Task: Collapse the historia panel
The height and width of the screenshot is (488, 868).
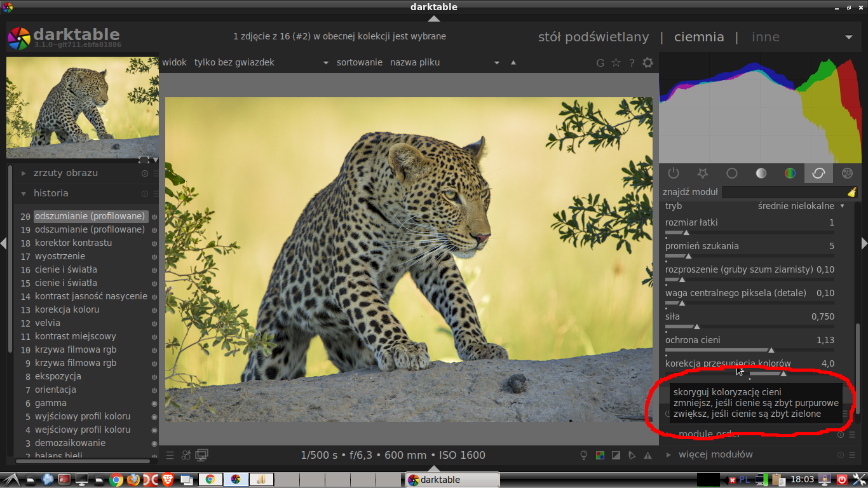Action: [51, 193]
